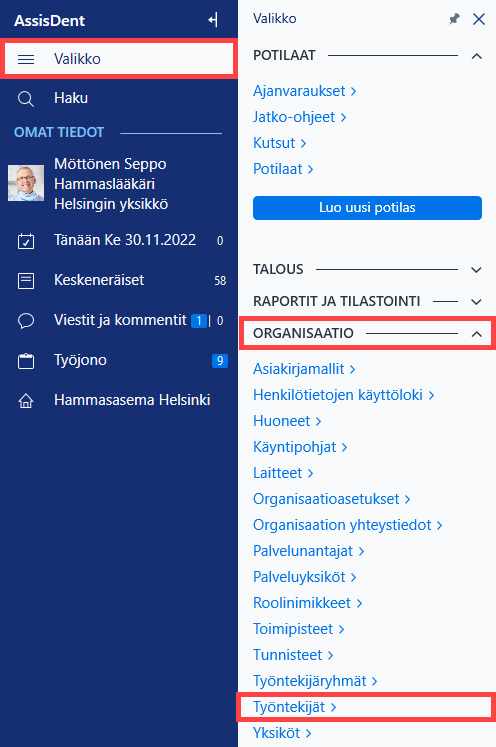The height and width of the screenshot is (747, 496).
Task: Click the Möttönen Seppo name text
Action: 110,164
